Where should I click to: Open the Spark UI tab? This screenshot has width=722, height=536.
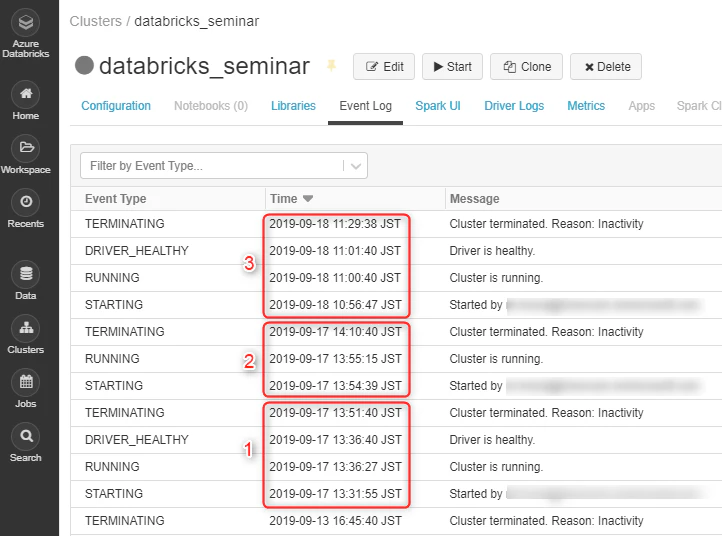coord(438,106)
